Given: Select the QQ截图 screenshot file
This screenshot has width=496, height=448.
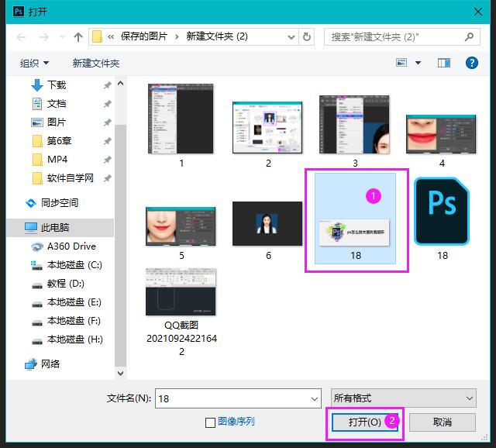Looking at the screenshot, I should (x=181, y=312).
